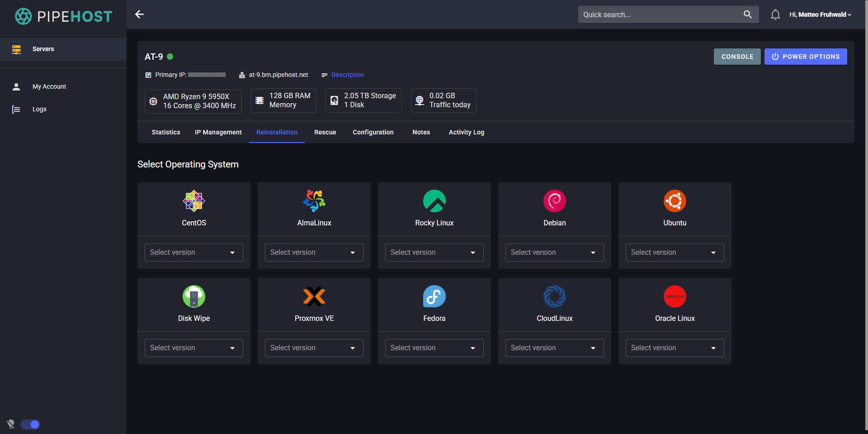Open the CloudLinux version dropdown
Image resolution: width=868 pixels, height=434 pixels.
(554, 348)
